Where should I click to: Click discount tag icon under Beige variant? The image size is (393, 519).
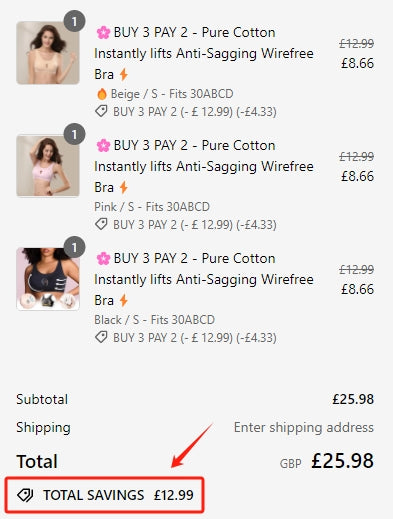(x=101, y=111)
